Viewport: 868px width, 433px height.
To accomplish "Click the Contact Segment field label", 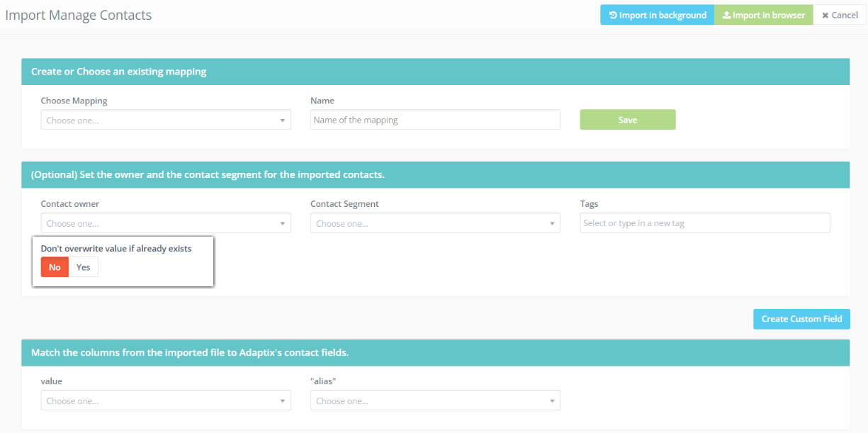I will (x=344, y=204).
